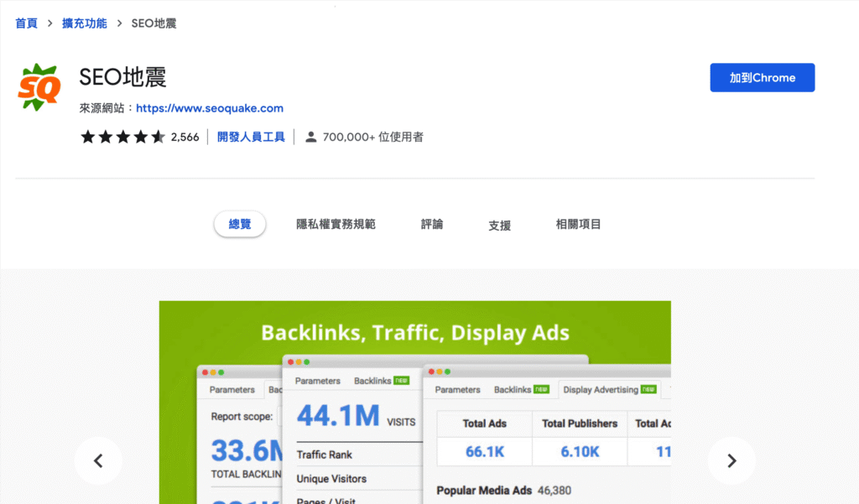
Task: Open the 擴充功能 breadcrumb link
Action: [x=85, y=23]
